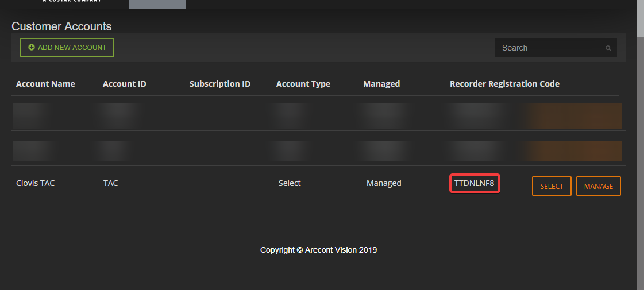This screenshot has width=644, height=290.
Task: Click the Subscription ID column header
Action: [x=219, y=84]
